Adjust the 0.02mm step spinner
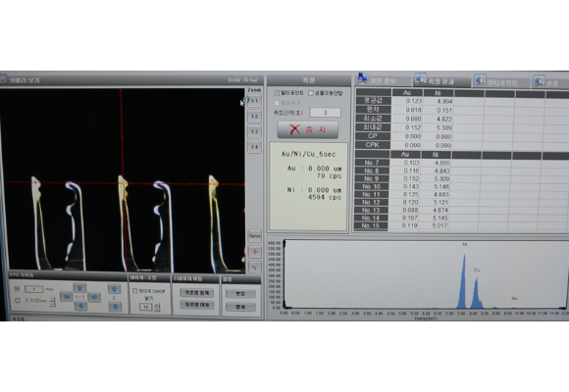569x392 pixels. pyautogui.click(x=53, y=302)
